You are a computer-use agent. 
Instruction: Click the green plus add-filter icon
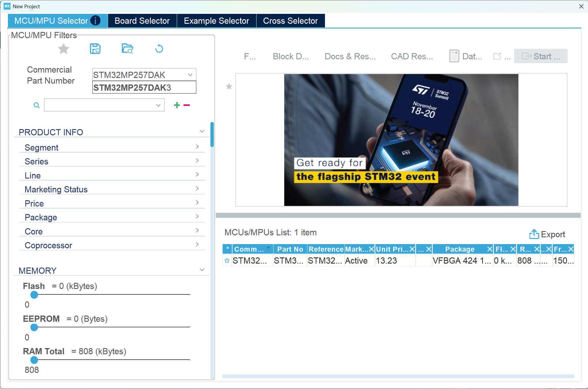[x=177, y=105]
